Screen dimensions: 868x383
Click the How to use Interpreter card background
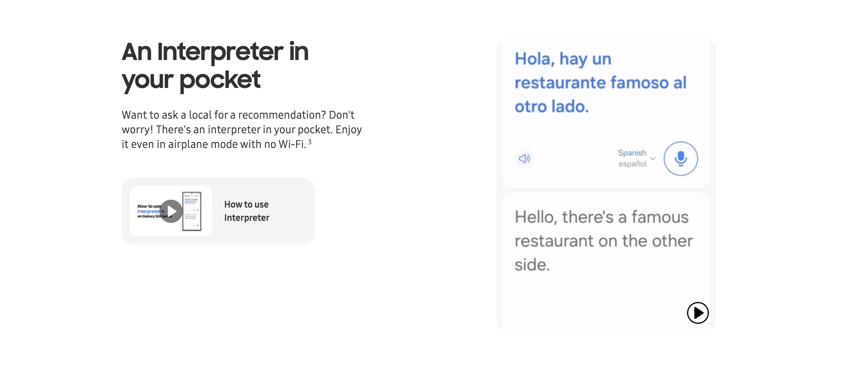point(218,211)
